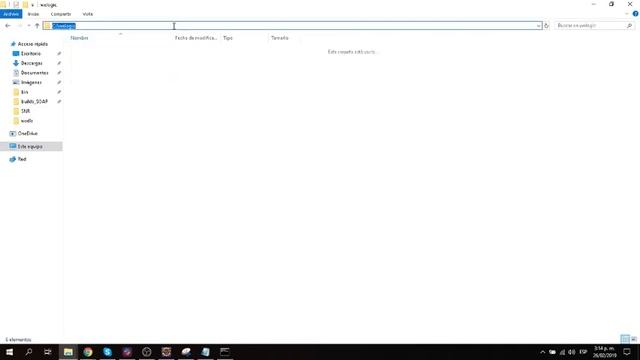
Task: Click the magnifier icon in search box
Action: tap(629, 26)
